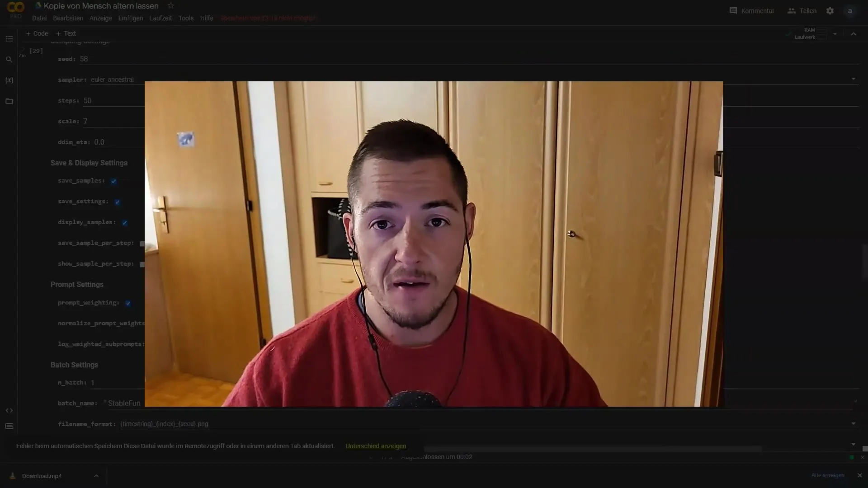Open the Bearbeiten menu
The width and height of the screenshot is (868, 488).
[x=68, y=18]
